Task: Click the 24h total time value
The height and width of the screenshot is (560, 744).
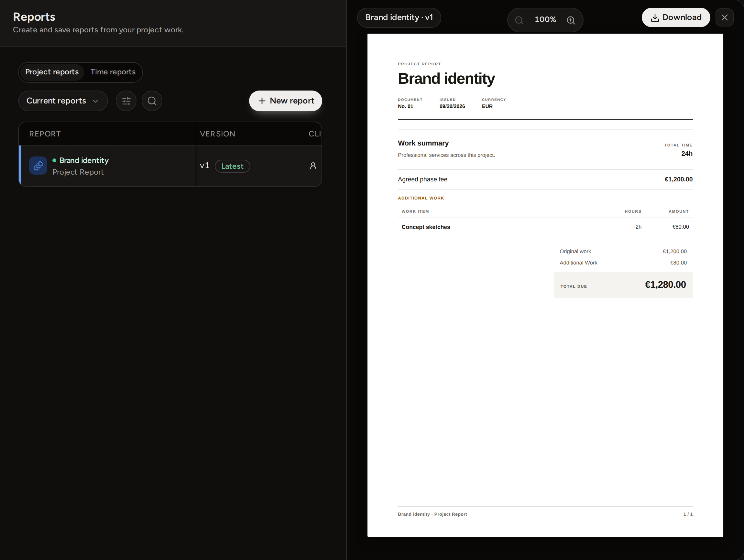Action: [x=686, y=154]
